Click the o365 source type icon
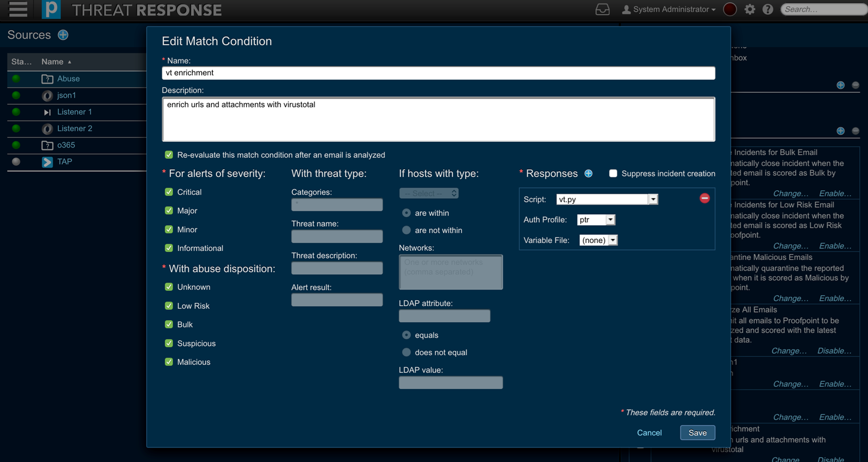The height and width of the screenshot is (462, 868). pyautogui.click(x=47, y=145)
